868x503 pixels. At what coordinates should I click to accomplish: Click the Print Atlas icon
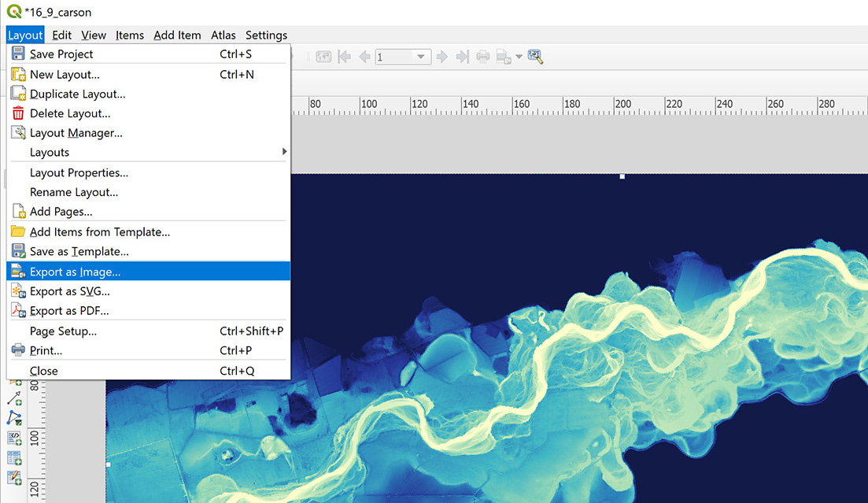[x=483, y=57]
